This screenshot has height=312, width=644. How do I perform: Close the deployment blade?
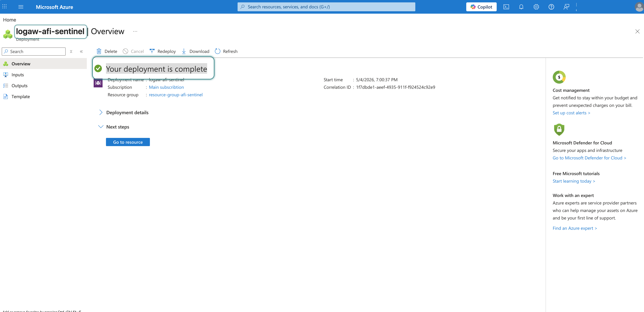pyautogui.click(x=637, y=31)
